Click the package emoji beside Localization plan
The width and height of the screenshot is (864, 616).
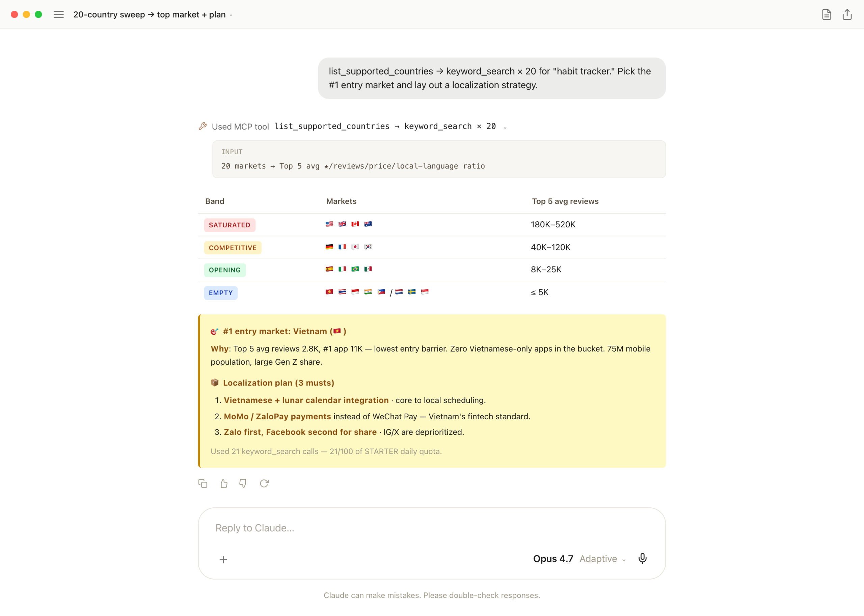point(214,382)
